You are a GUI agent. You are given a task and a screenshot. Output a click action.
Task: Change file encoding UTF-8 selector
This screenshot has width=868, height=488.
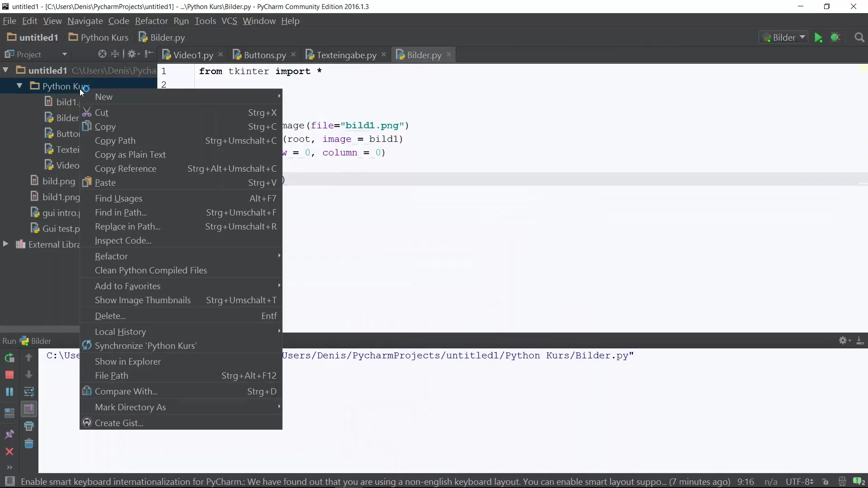pyautogui.click(x=800, y=482)
